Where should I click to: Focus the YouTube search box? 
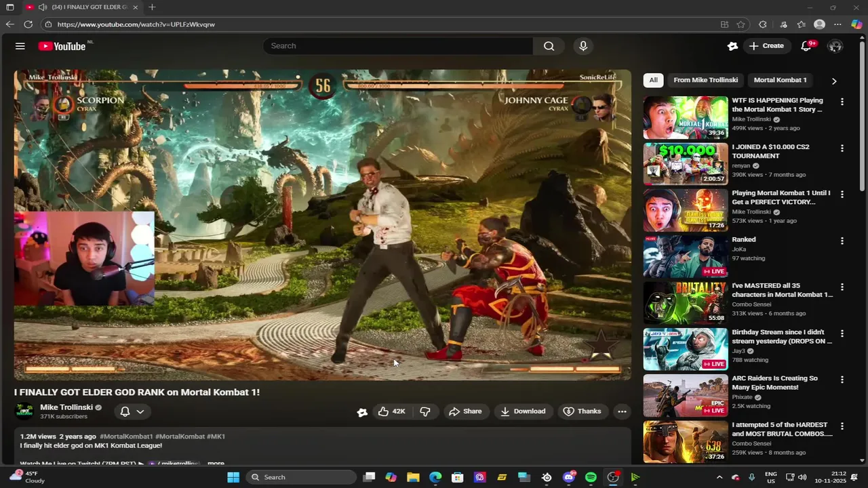pyautogui.click(x=398, y=46)
